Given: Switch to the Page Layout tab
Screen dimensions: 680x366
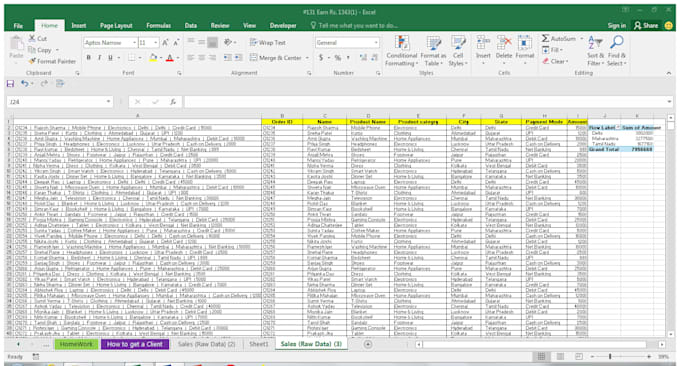Looking at the screenshot, I should [x=116, y=26].
